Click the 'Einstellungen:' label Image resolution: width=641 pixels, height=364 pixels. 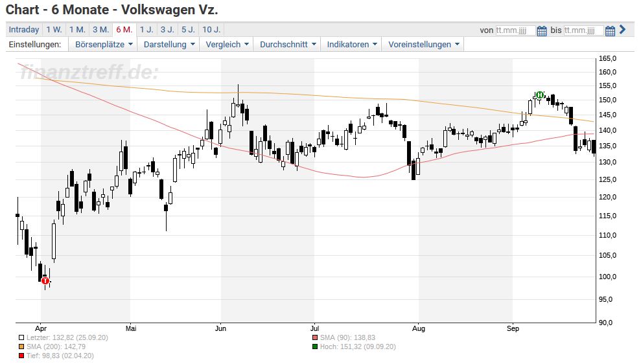pos(35,45)
